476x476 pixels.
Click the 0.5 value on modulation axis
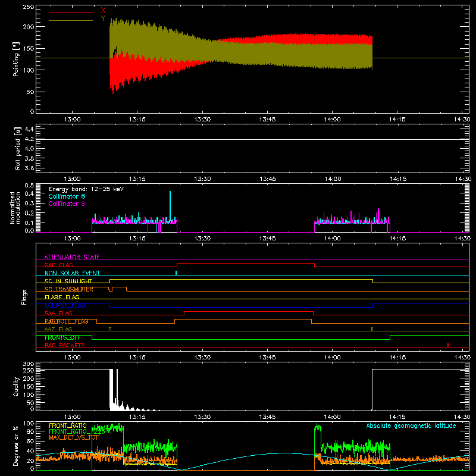pyautogui.click(x=29, y=186)
